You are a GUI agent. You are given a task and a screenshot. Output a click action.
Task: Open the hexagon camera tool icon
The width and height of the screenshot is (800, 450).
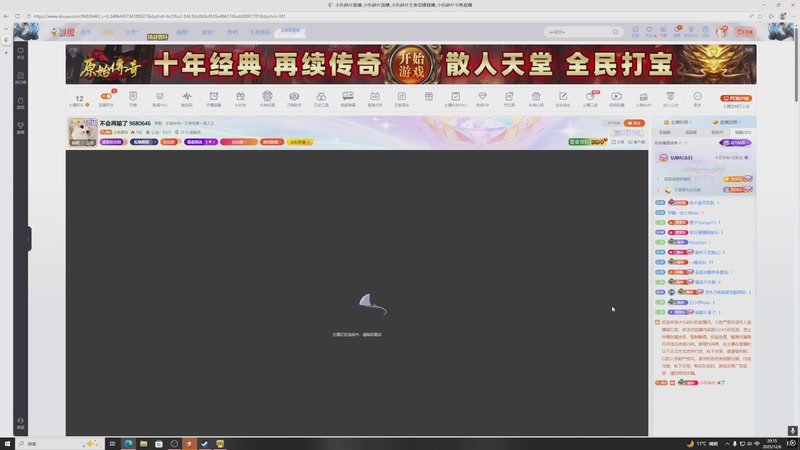pos(294,96)
